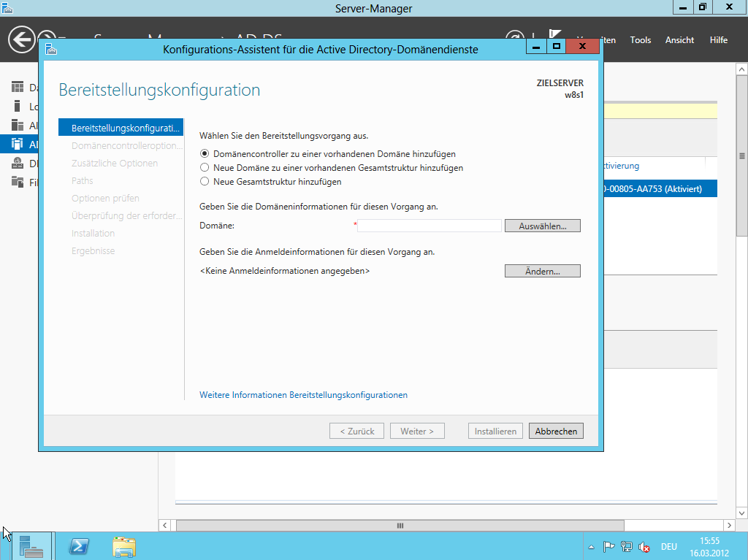
Task: Open the DEU input language selector
Action: (x=668, y=547)
